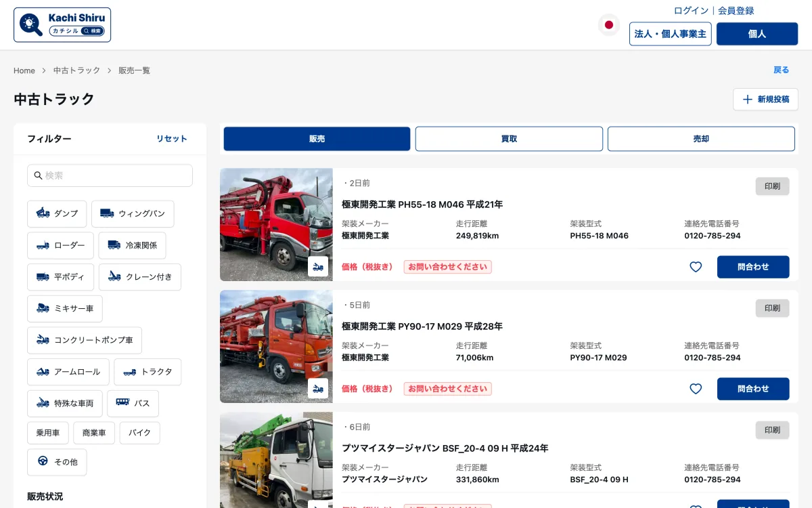
Task: Click the 販売状況 filter heading
Action: (x=45, y=496)
